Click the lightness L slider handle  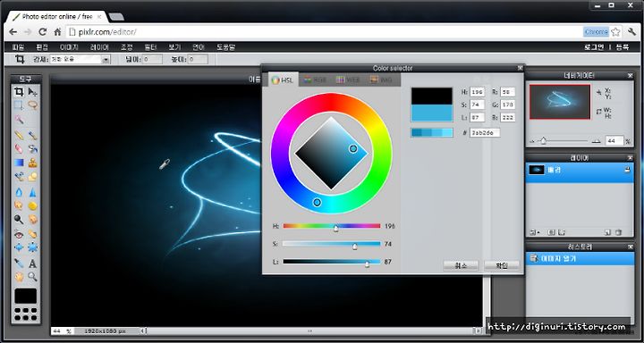(367, 264)
